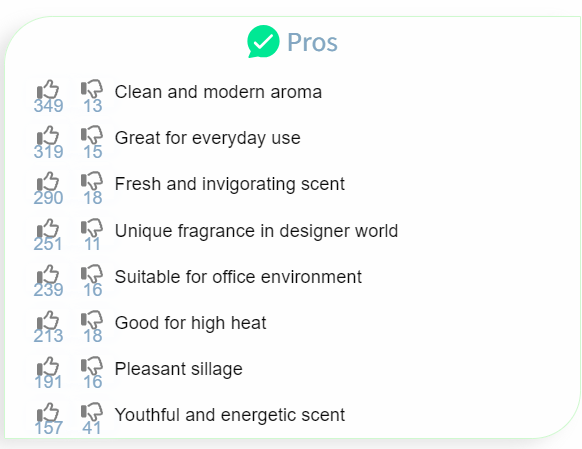
Task: Click the "Pros" heading text
Action: (312, 42)
